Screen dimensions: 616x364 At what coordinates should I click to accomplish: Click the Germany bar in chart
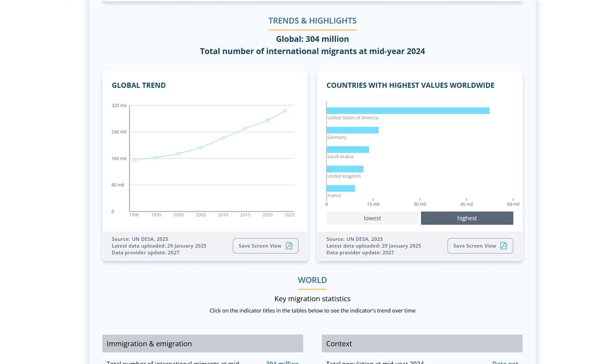coord(352,130)
